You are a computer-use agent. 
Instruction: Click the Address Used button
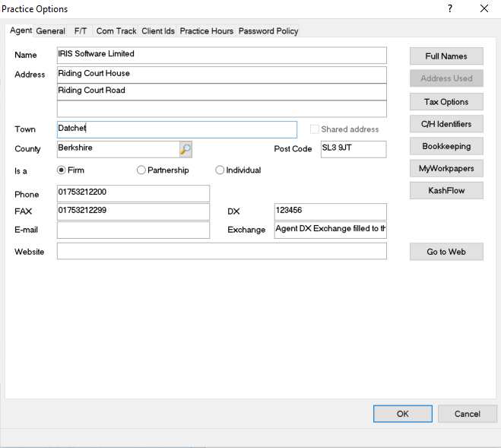[446, 78]
